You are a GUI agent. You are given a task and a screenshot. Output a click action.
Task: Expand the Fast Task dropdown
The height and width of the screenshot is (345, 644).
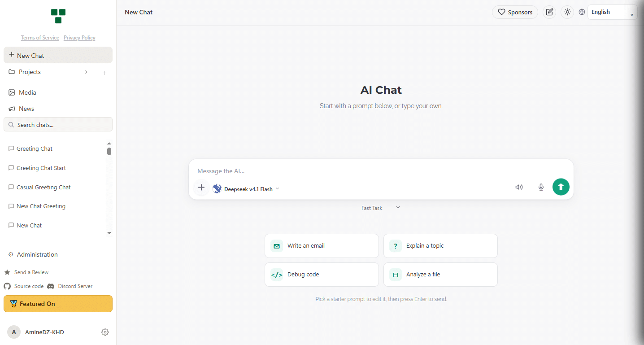381,208
